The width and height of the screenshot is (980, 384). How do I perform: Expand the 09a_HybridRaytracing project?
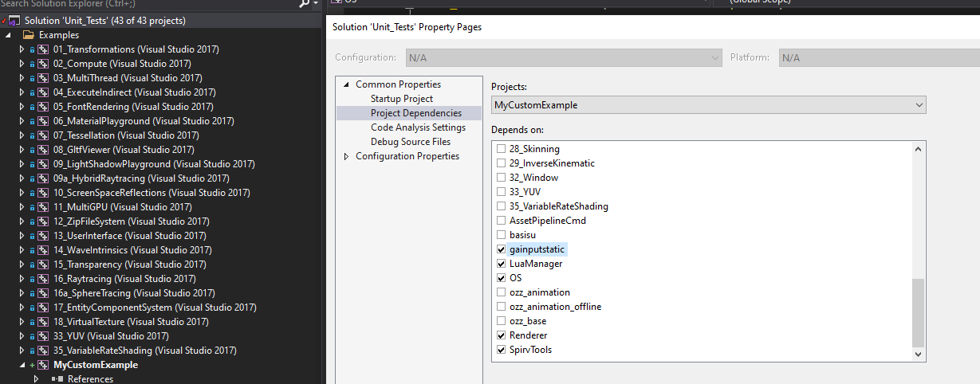click(22, 178)
